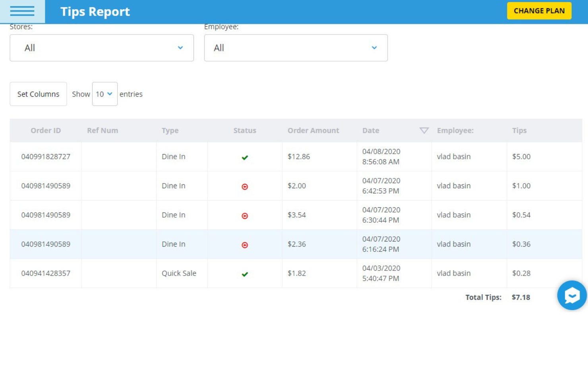Sort by the Status column header

[245, 130]
